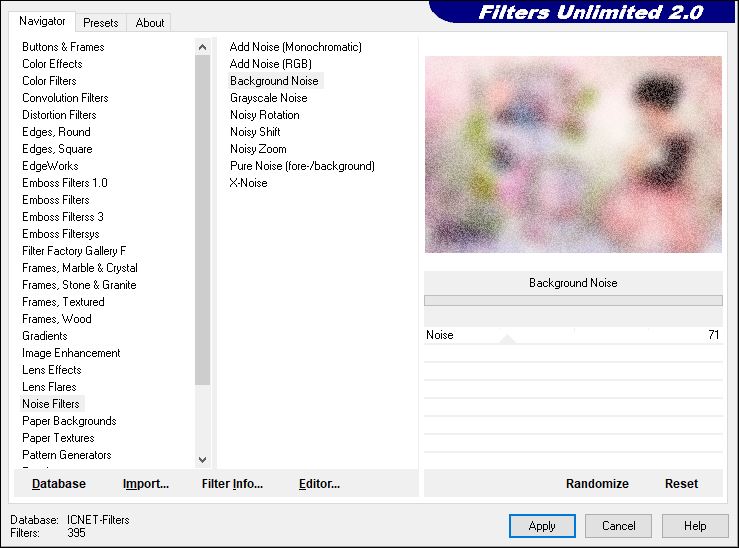Apply the Background Noise filter
739x548 pixels.
[x=542, y=526]
